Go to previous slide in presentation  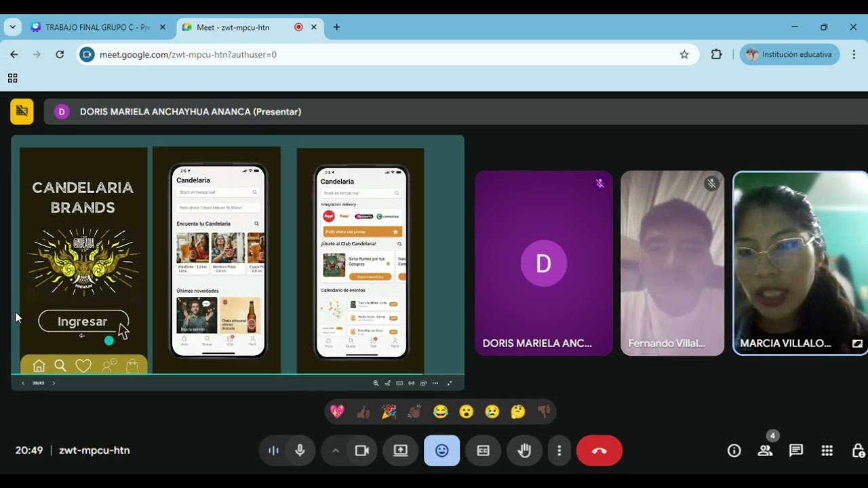(x=23, y=383)
